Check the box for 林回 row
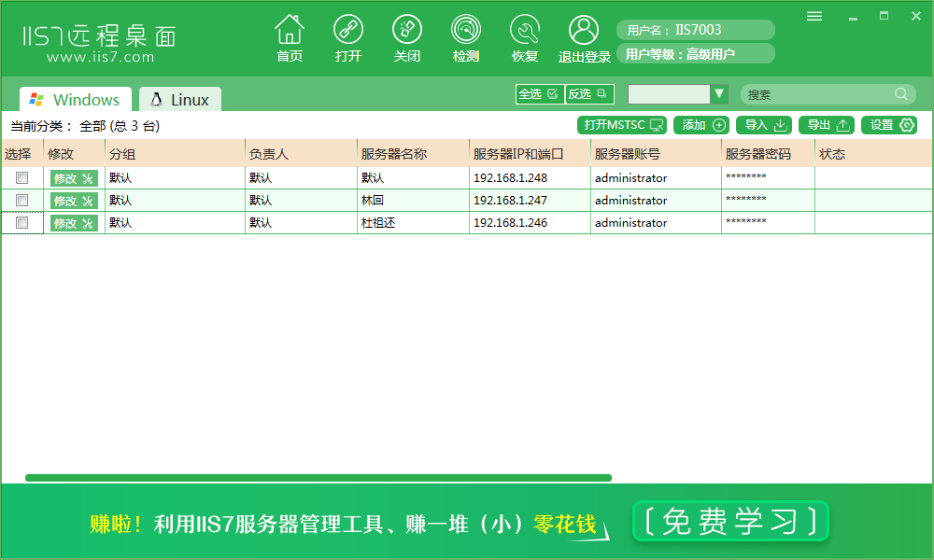934x560 pixels. point(22,200)
